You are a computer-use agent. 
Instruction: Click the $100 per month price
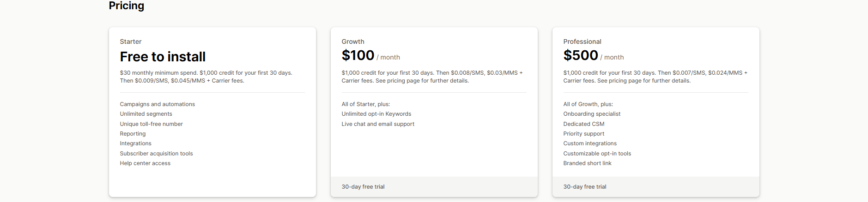pos(358,56)
